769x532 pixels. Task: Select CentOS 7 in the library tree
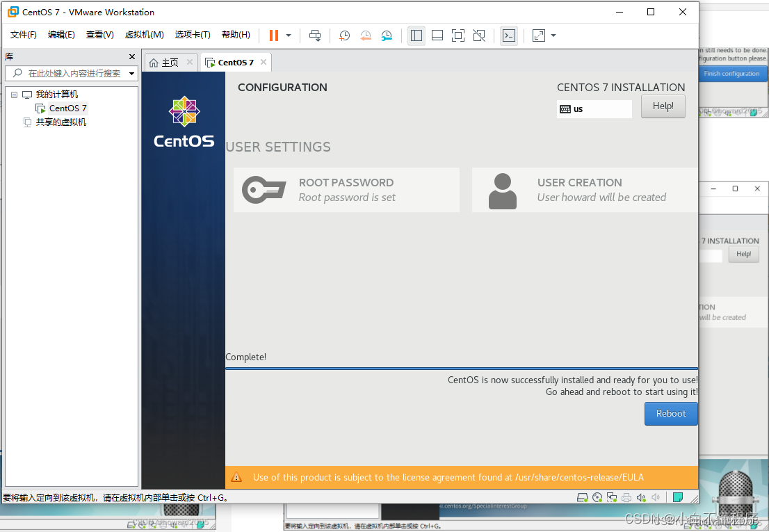pos(67,108)
